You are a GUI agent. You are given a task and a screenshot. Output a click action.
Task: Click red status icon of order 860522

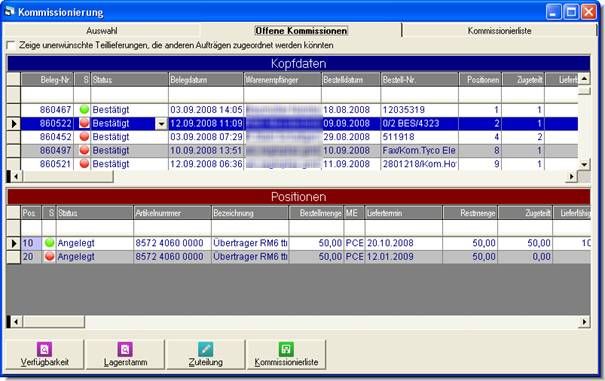pos(84,124)
